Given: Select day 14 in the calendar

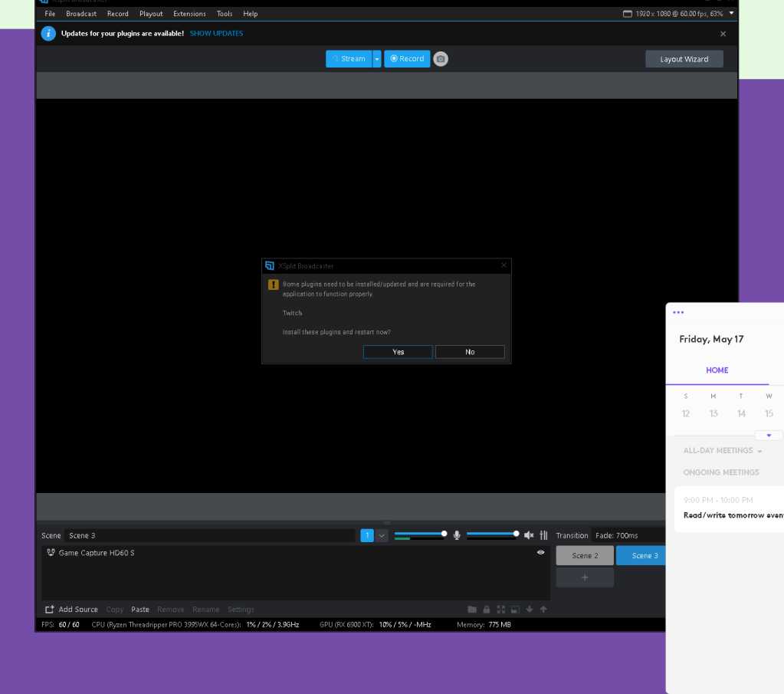Looking at the screenshot, I should (x=741, y=414).
